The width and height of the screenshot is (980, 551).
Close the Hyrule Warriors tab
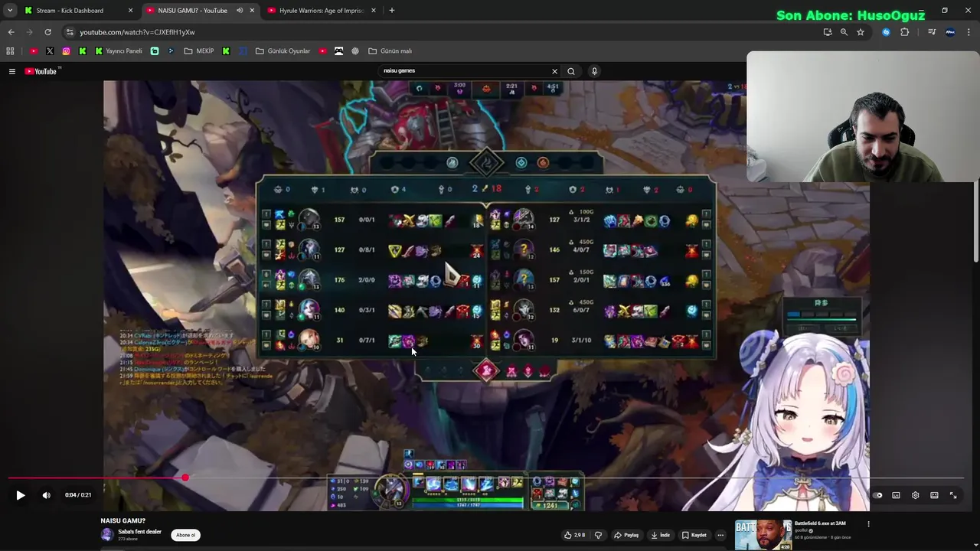tap(374, 11)
